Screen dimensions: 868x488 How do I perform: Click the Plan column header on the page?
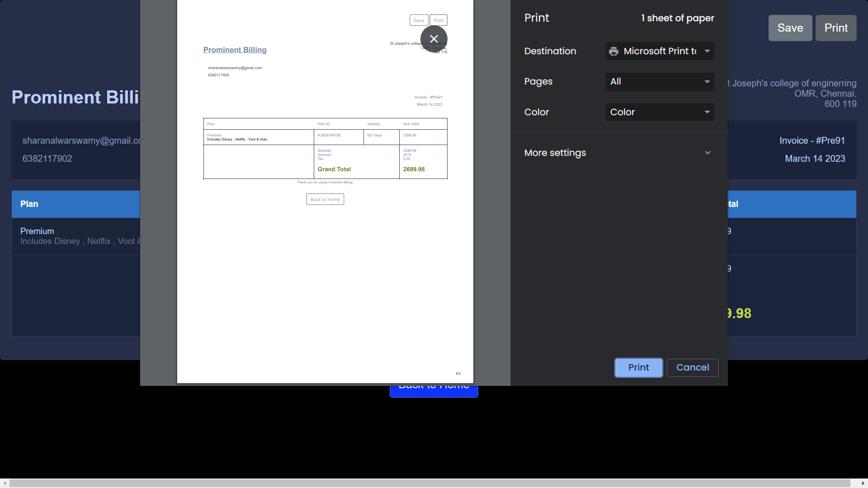tap(29, 204)
